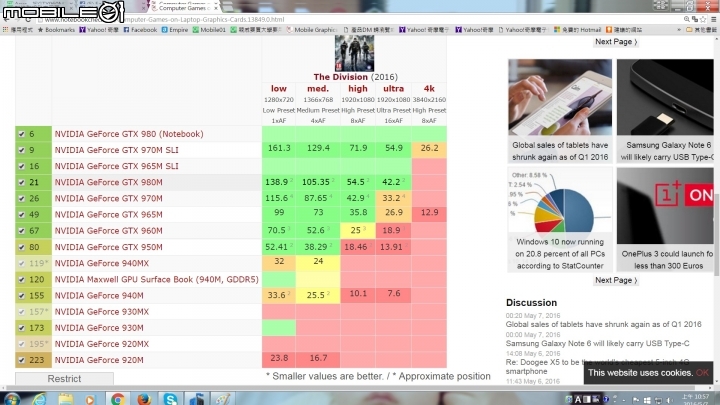Uncheck the GeForce GTX 970M row checkbox
The image size is (720, 405).
[x=22, y=198]
